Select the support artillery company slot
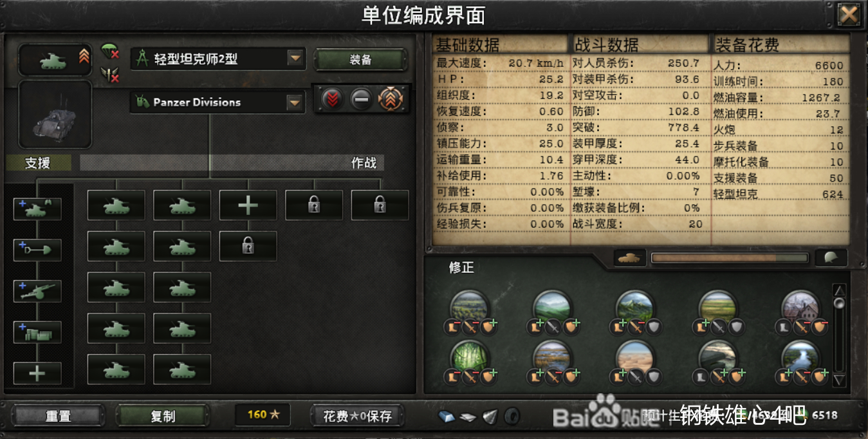Viewport: 868px width, 439px height. coord(37,291)
